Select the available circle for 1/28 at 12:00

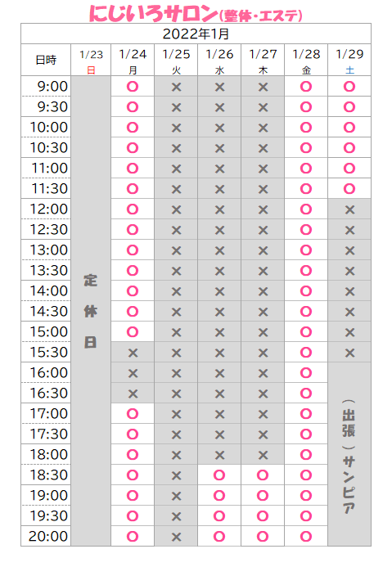306,209
